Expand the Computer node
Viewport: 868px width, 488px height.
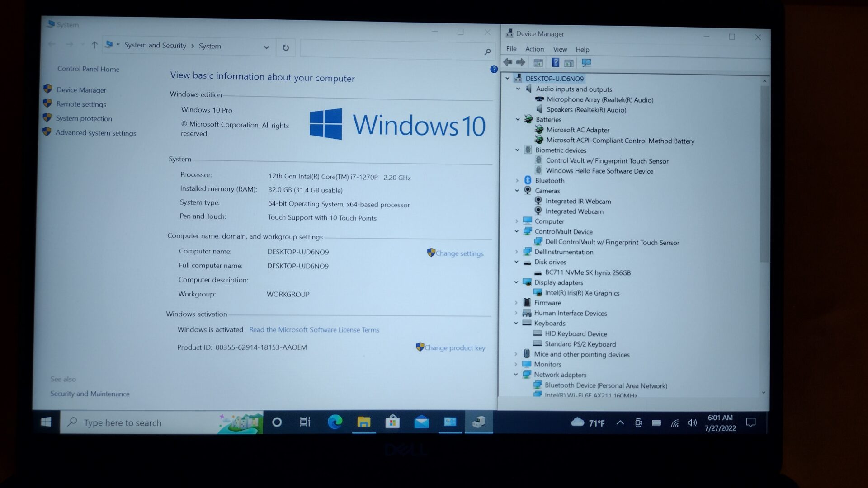tap(517, 221)
